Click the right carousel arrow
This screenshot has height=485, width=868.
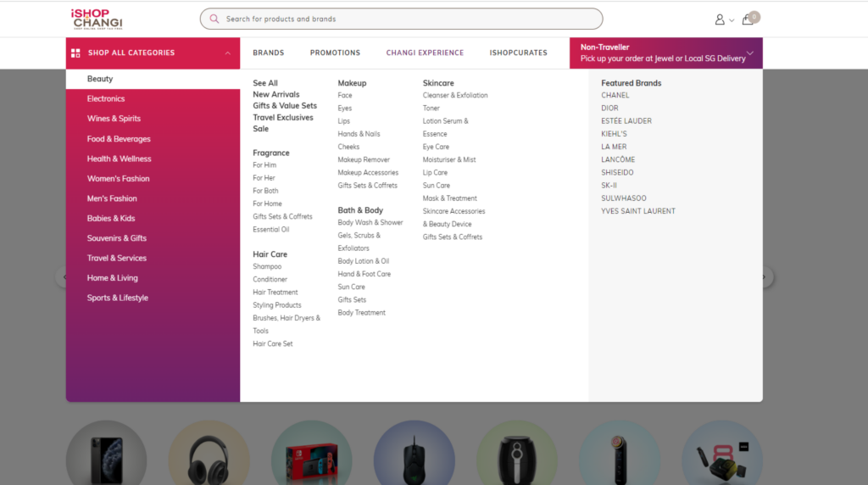pos(765,277)
